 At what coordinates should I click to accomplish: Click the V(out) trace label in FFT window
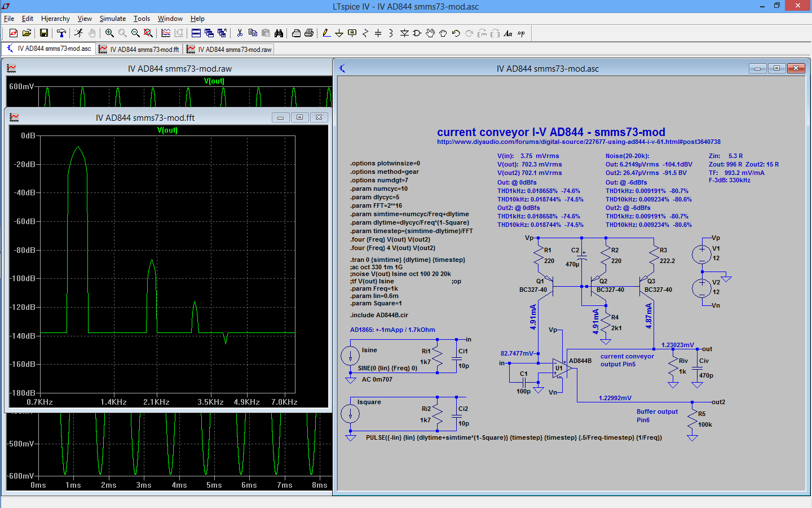(167, 130)
